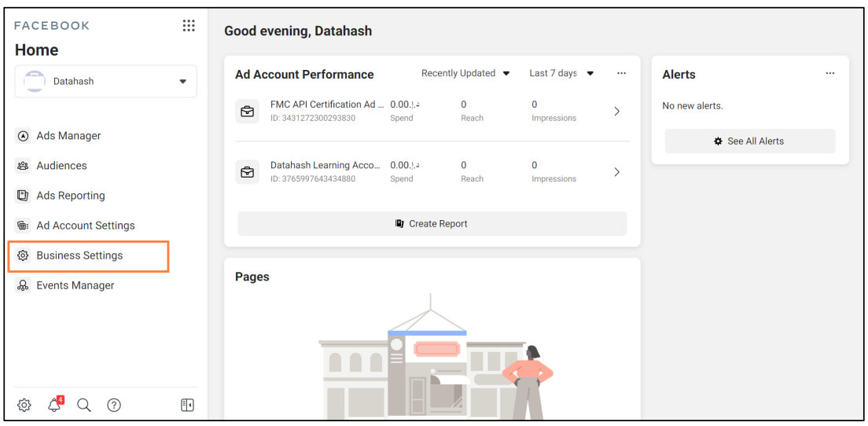Click the Events Manager nodes icon
Screen dimensions: 868x426
(24, 285)
